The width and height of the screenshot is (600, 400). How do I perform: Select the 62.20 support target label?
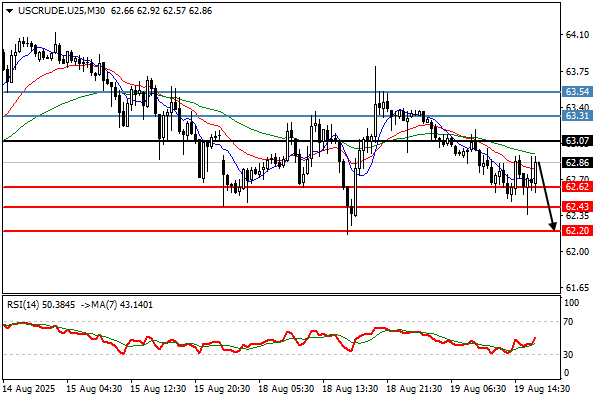tap(577, 230)
